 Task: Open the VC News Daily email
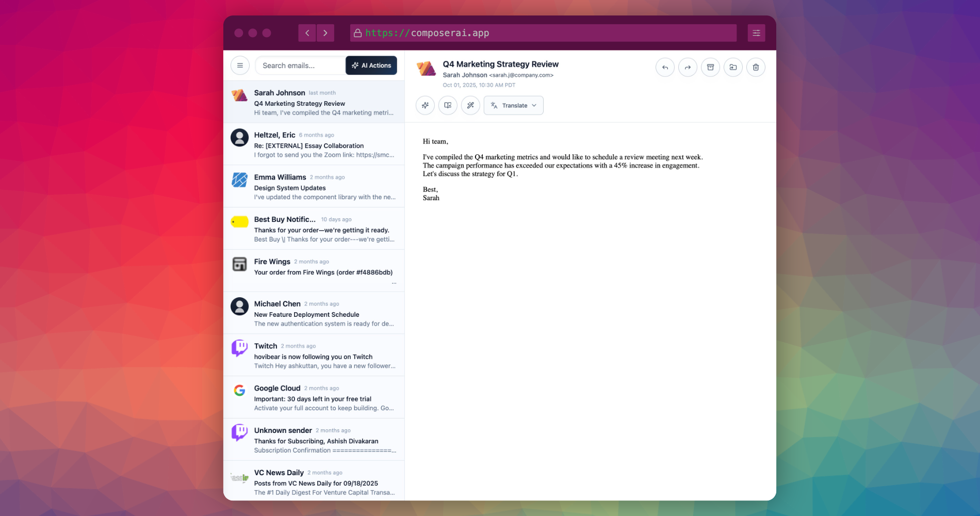(x=314, y=481)
